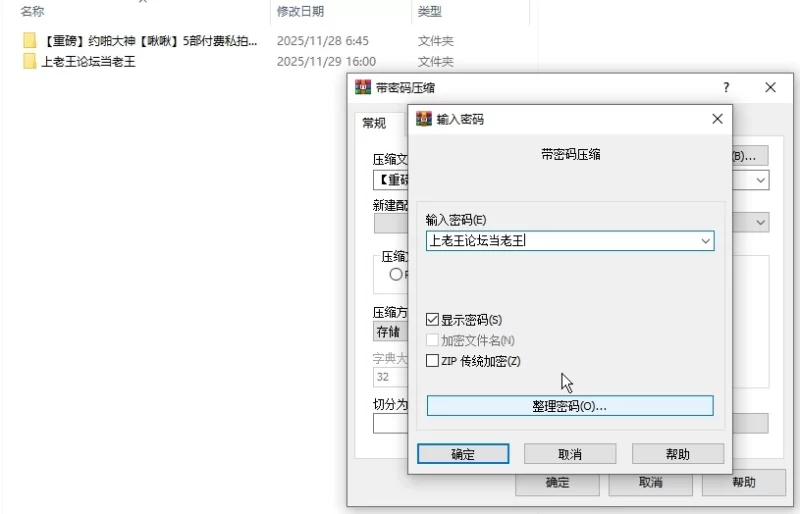
Task: Enable the ZIP 传统加密(Z) checkbox
Action: click(x=432, y=361)
